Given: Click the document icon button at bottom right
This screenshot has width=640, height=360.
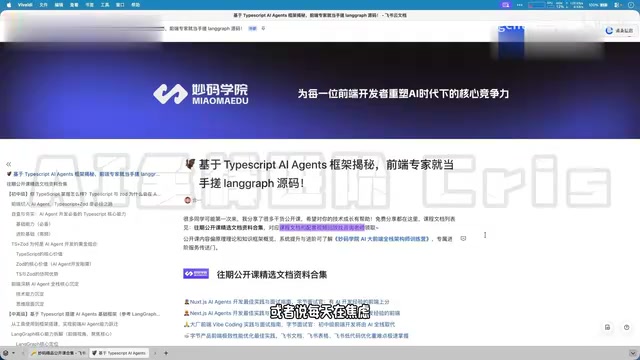Looking at the screenshot, I should (607, 327).
